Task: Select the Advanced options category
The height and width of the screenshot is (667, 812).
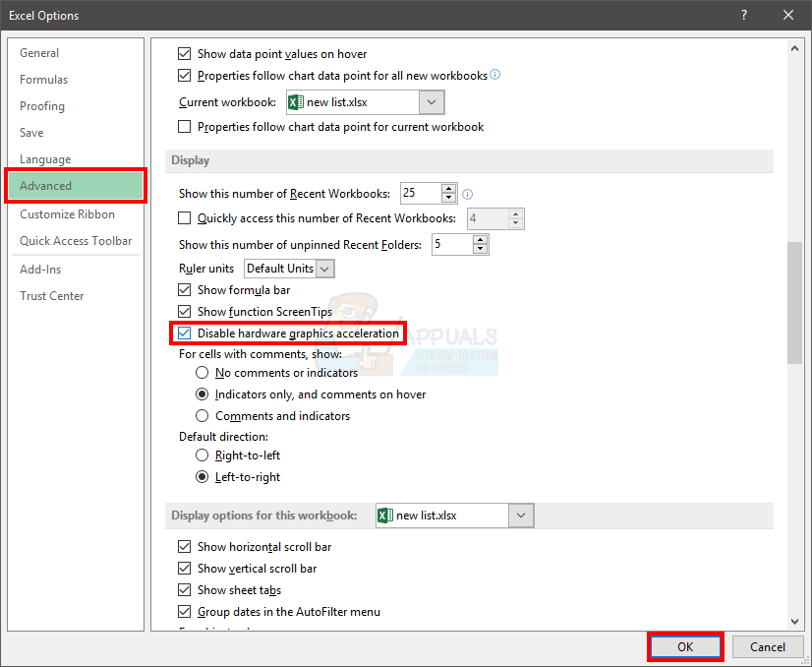Action: (x=76, y=186)
